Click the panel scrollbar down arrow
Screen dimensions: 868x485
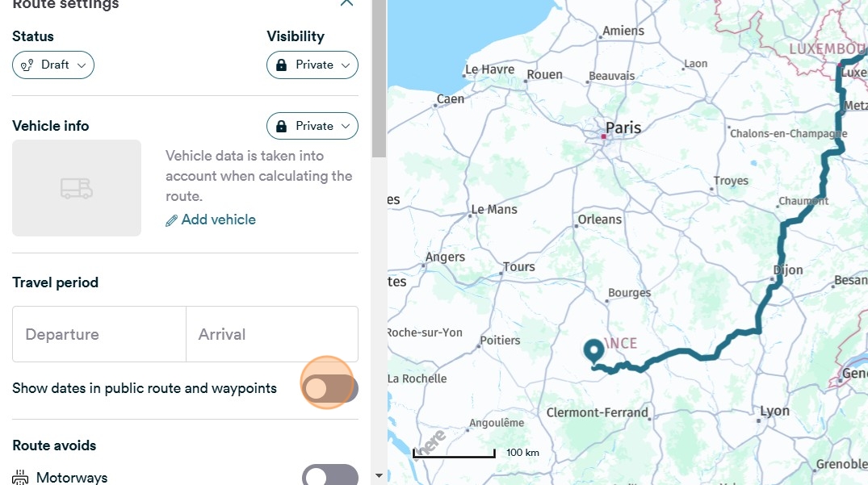[x=379, y=477]
